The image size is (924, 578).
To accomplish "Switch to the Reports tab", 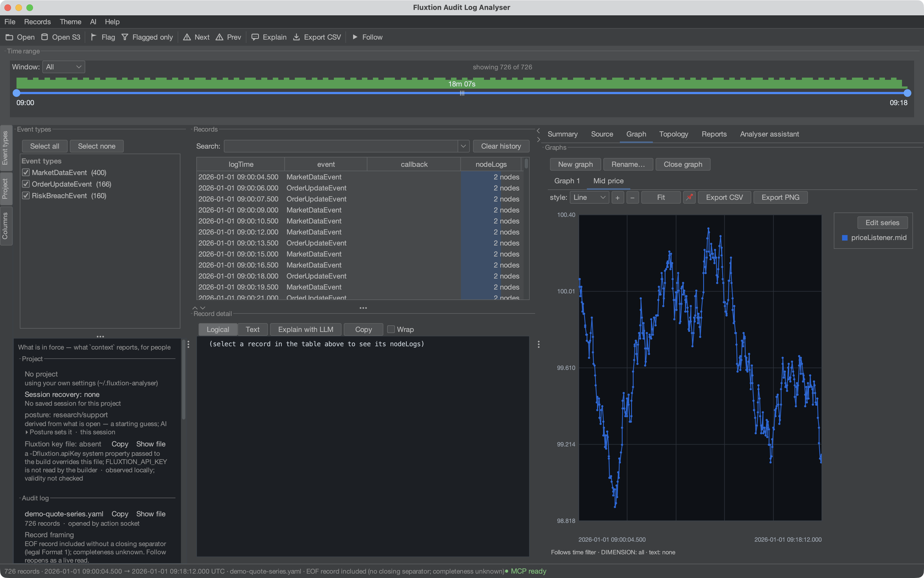I will point(714,134).
